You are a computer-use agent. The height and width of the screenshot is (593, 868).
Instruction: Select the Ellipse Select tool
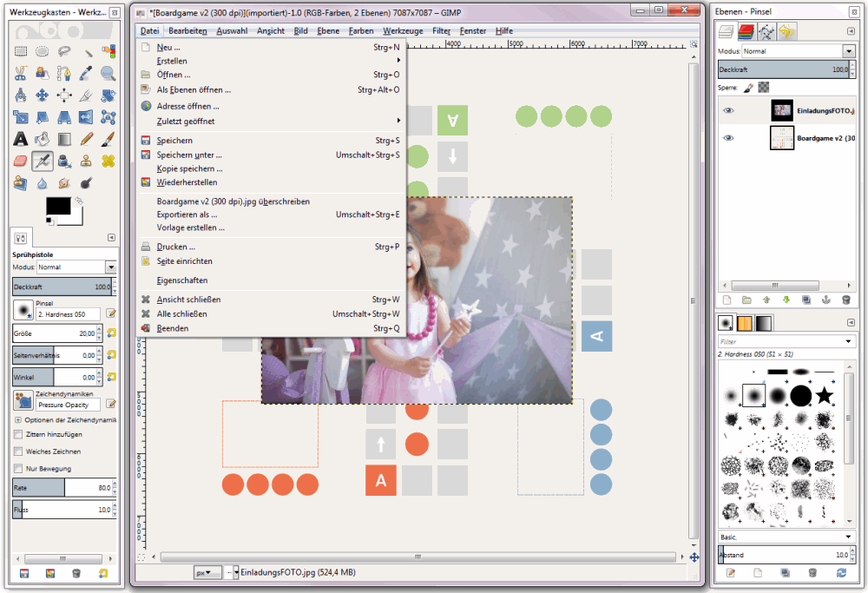42,51
